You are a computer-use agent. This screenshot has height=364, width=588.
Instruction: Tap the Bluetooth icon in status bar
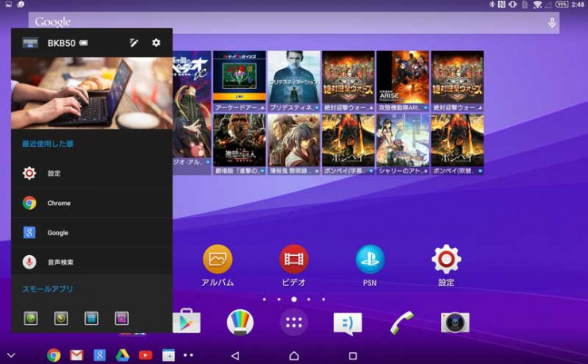point(492,5)
